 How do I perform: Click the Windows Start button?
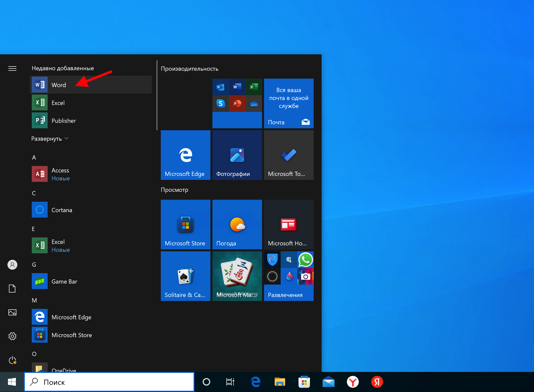tap(12, 382)
